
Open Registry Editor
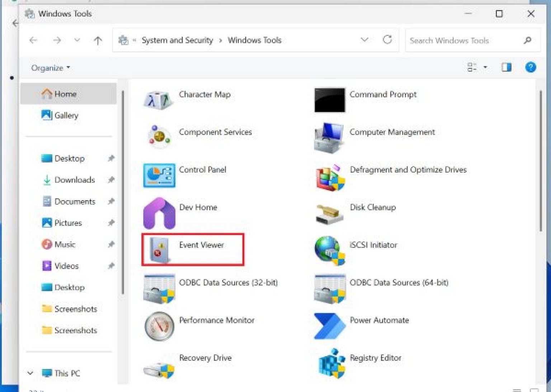(x=376, y=358)
